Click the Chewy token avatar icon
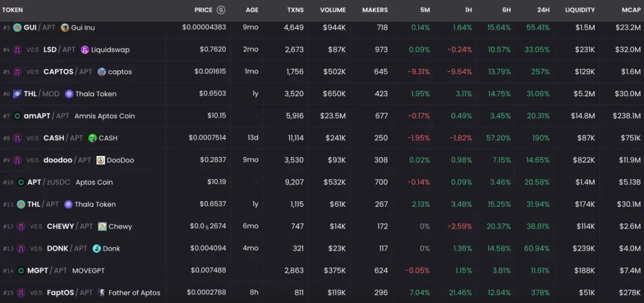This screenshot has height=303, width=644. (102, 227)
